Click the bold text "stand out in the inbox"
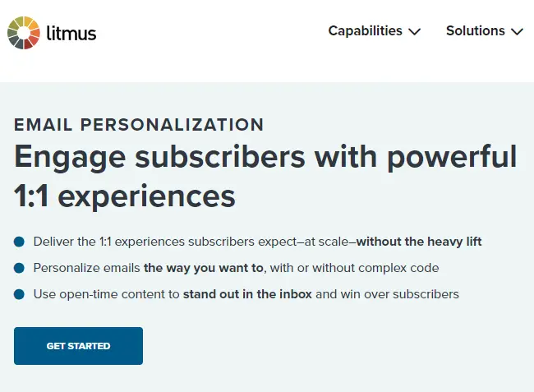This screenshot has width=534, height=392. click(x=247, y=294)
